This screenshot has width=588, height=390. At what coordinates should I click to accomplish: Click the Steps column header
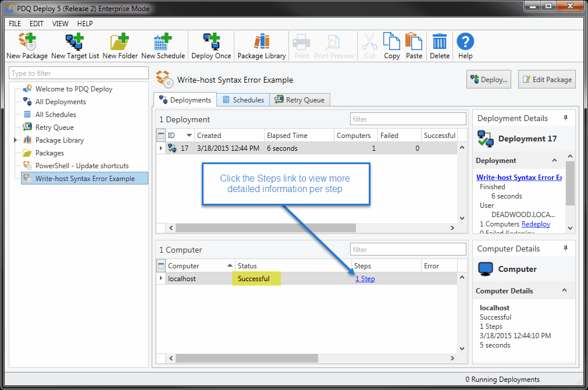coord(386,266)
